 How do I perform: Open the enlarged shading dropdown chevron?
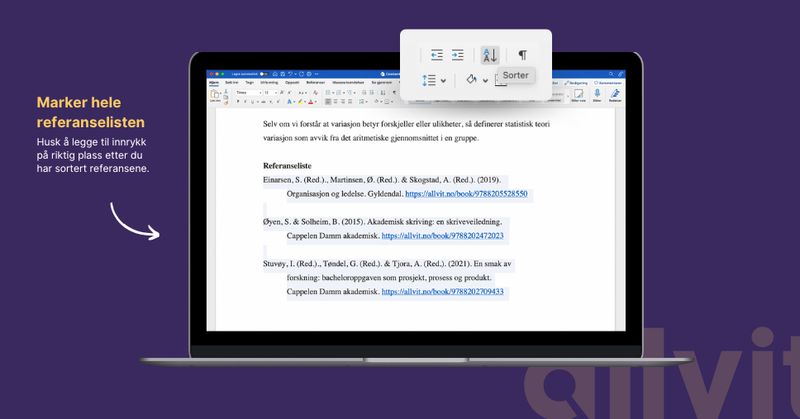[x=485, y=81]
